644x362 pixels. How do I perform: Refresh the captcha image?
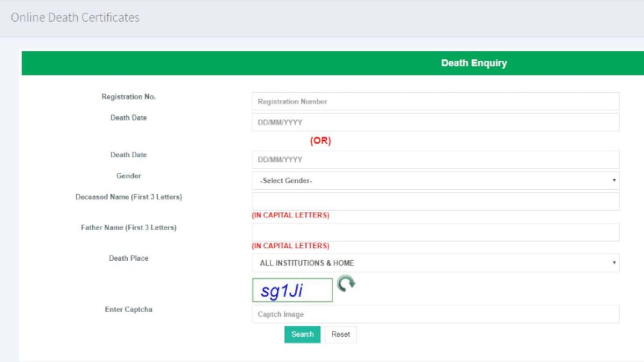coord(346,283)
